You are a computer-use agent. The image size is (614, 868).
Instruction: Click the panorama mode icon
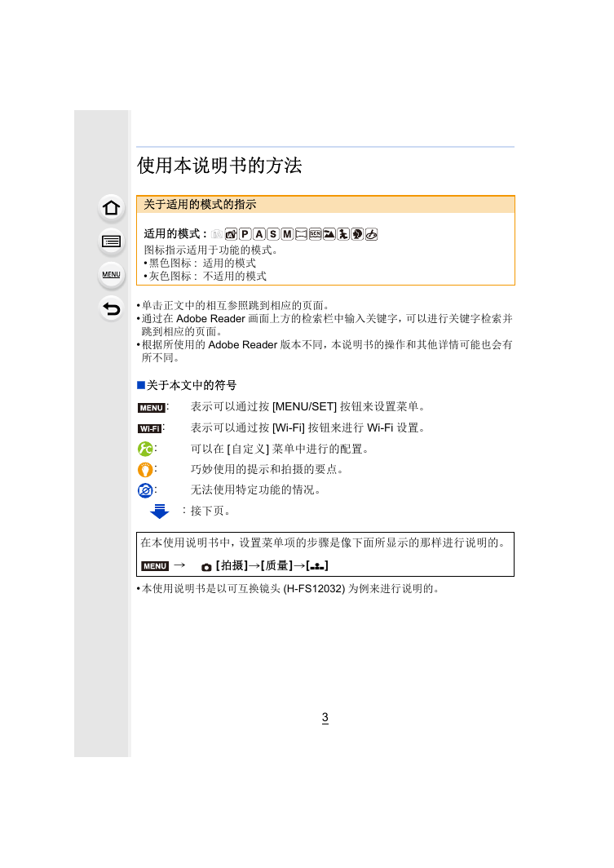click(301, 234)
